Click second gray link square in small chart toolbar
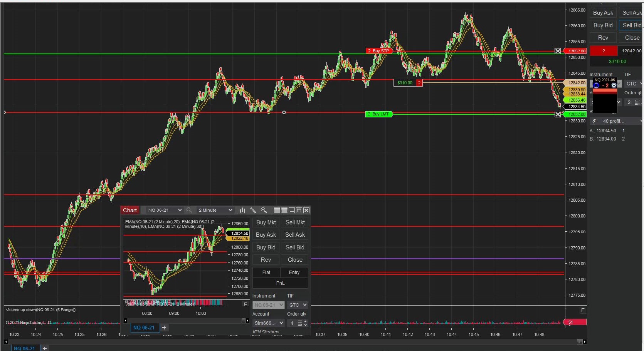Screen dimensions: 644x351 [x=284, y=210]
